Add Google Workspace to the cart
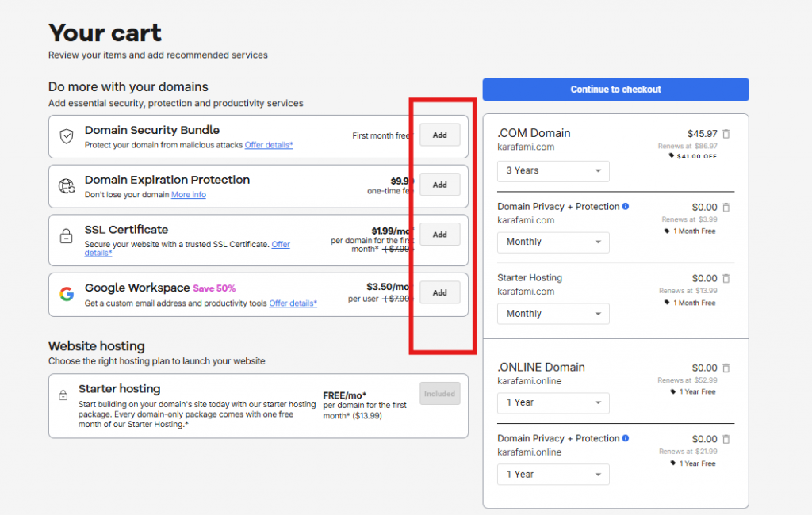Image resolution: width=812 pixels, height=515 pixels. (439, 292)
